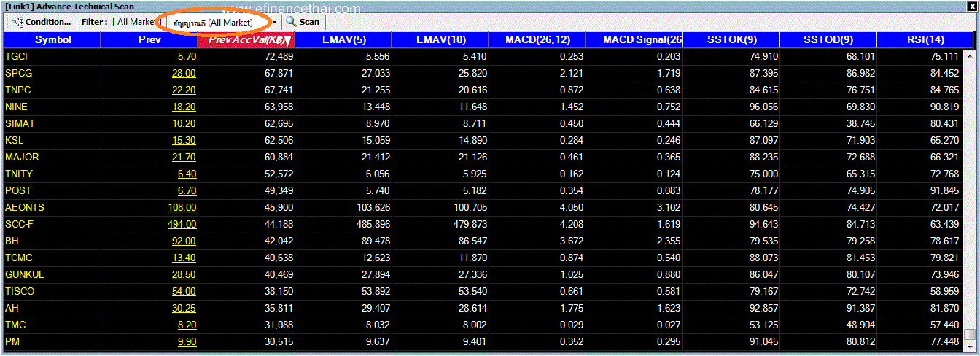The height and width of the screenshot is (356, 980).
Task: Sort by SSTOK(9) column header
Action: click(x=731, y=39)
